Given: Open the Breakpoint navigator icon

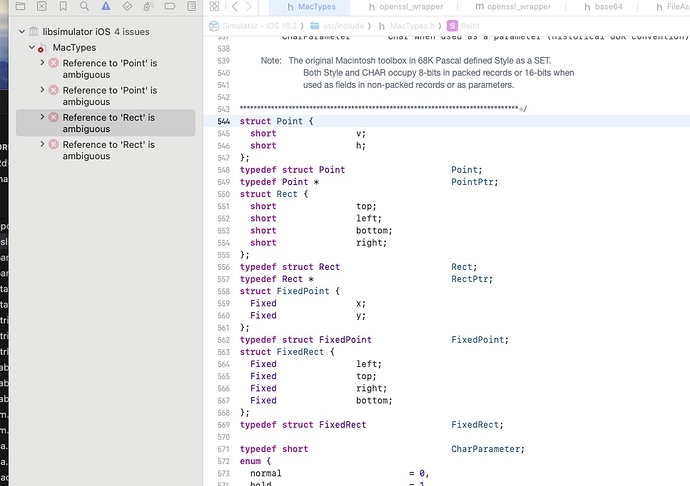Looking at the screenshot, I should [170, 6].
